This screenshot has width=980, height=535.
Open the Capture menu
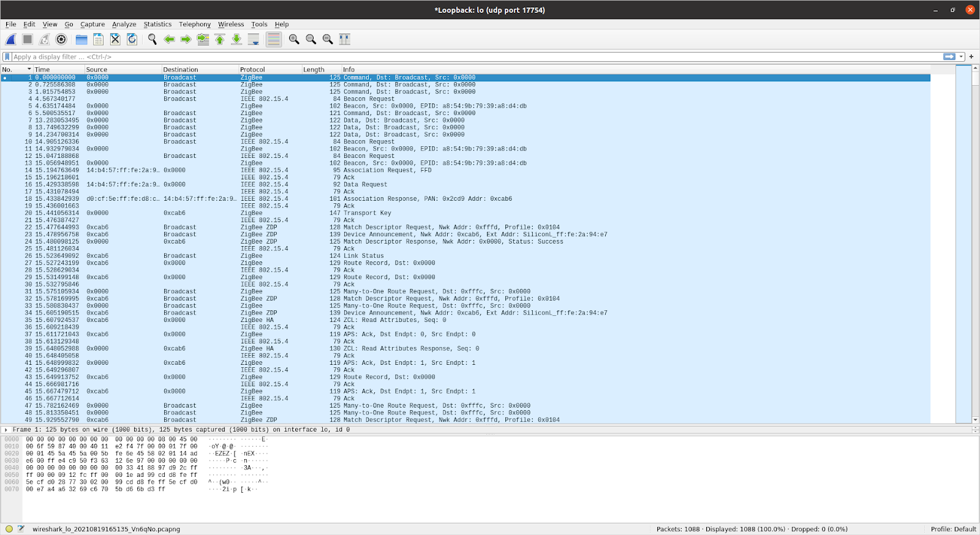click(x=92, y=24)
